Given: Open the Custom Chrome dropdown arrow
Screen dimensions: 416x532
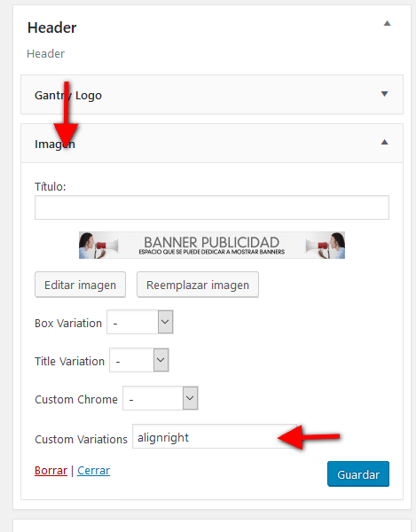Looking at the screenshot, I should tap(190, 398).
